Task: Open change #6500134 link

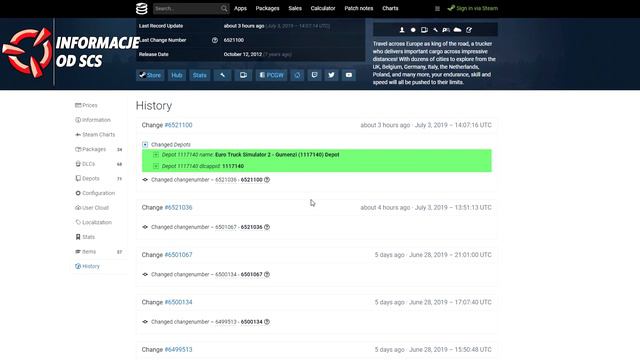Action: 178,302
